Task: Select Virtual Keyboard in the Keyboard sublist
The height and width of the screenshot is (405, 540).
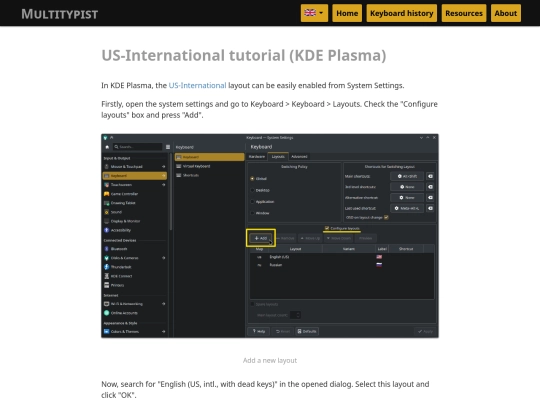Action: (209, 166)
